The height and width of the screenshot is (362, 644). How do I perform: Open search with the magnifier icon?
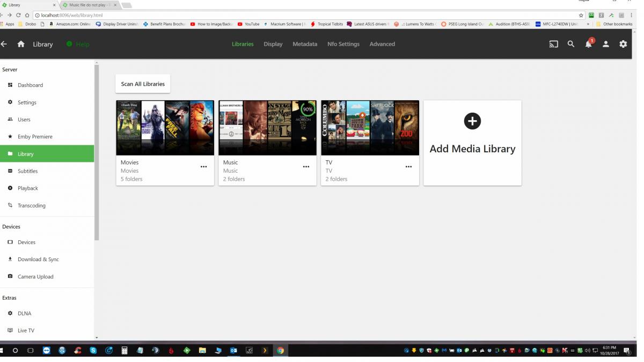click(x=571, y=45)
